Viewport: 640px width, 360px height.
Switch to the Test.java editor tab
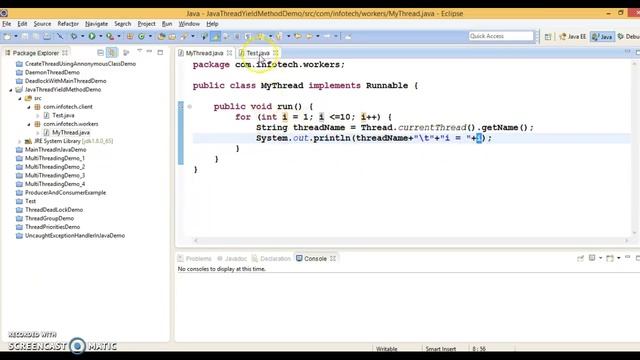[x=258, y=53]
